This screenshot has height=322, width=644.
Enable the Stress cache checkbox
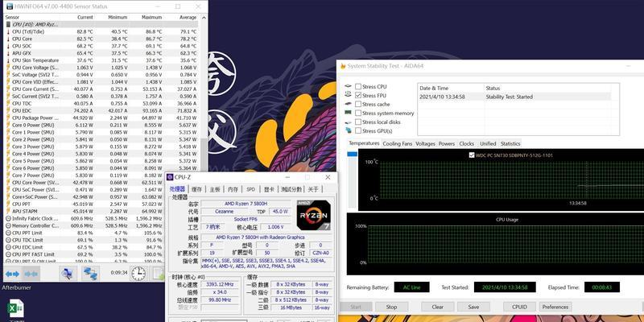pyautogui.click(x=358, y=105)
